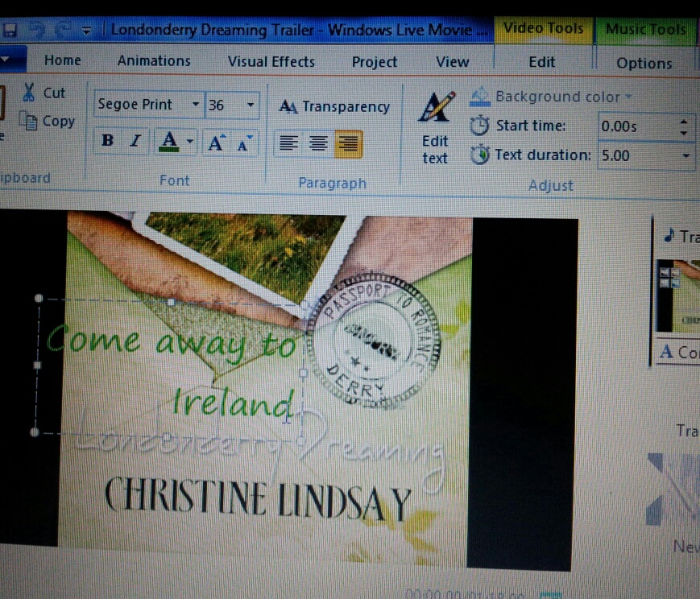Open the Music Tools Options tab
700x599 pixels.
pos(644,64)
